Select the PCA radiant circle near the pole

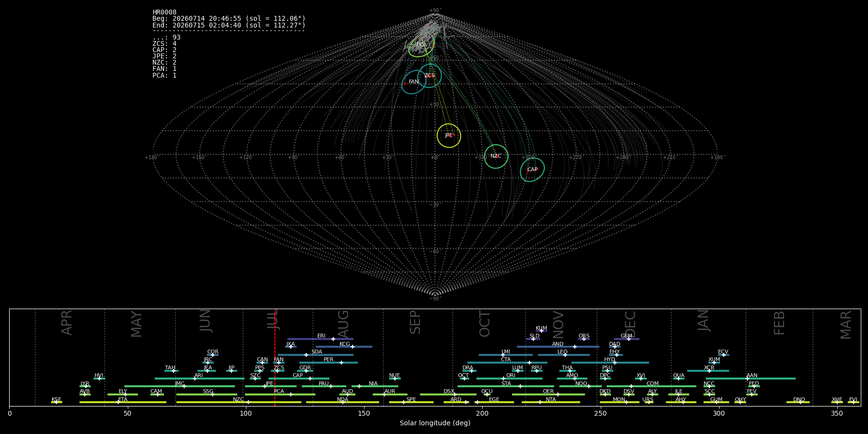421,45
